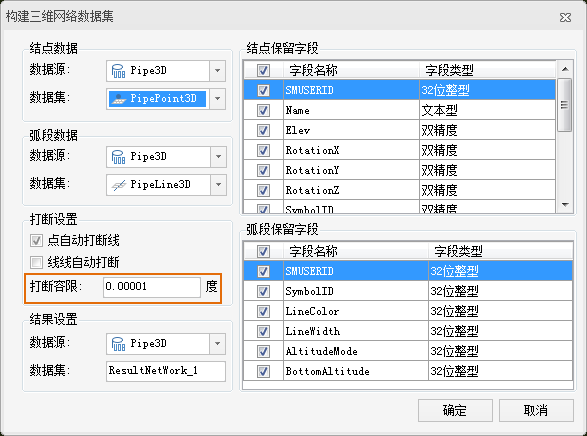
Task: Uncheck the LineColor field checkbox
Action: tap(263, 311)
